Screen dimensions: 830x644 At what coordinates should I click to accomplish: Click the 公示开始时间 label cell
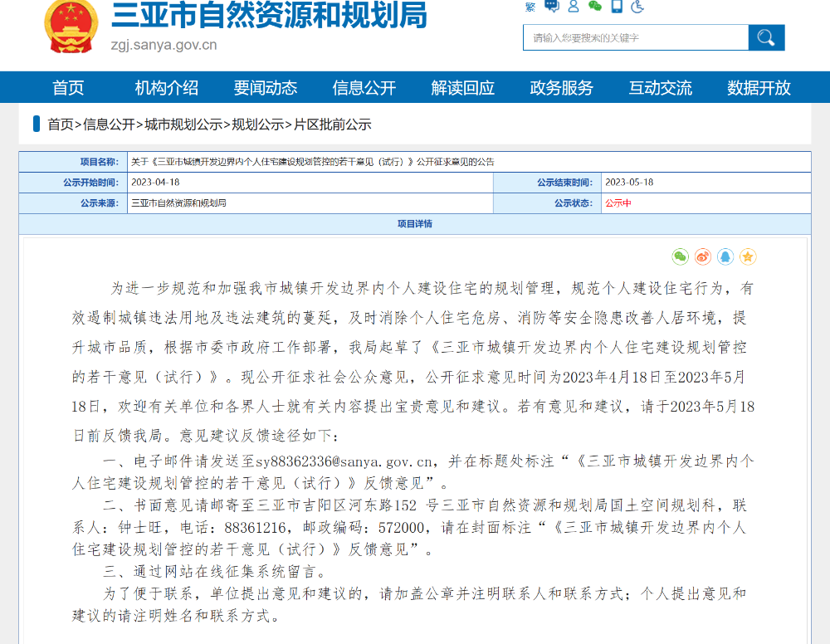(x=73, y=183)
